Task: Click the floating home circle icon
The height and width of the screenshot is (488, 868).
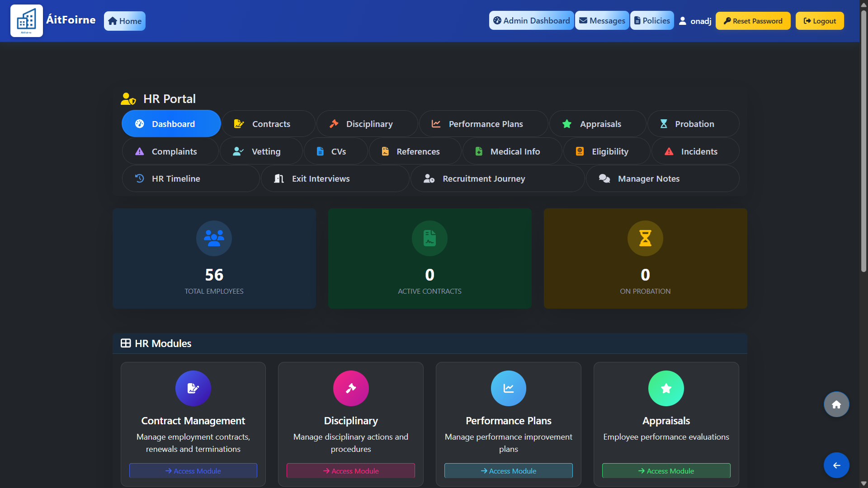Action: pyautogui.click(x=836, y=404)
